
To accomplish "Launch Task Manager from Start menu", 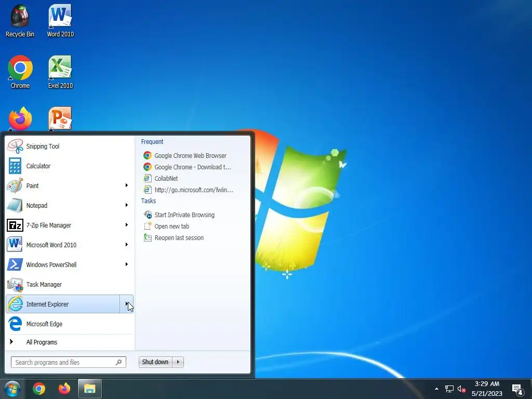I will [x=69, y=284].
